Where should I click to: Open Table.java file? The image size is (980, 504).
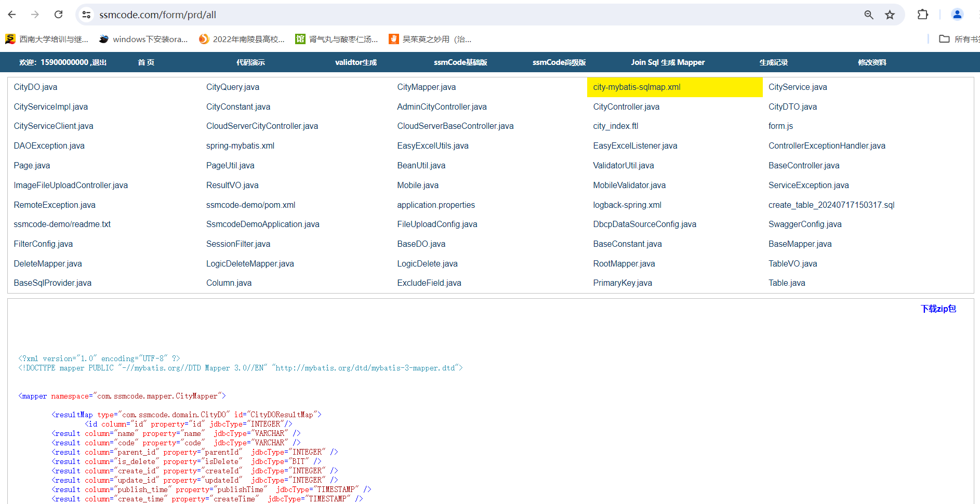coord(787,283)
